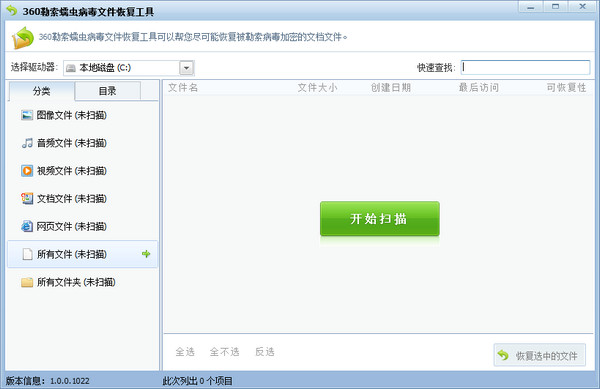This screenshot has height=389, width=600.
Task: Switch to the 分类 tab
Action: [41, 91]
